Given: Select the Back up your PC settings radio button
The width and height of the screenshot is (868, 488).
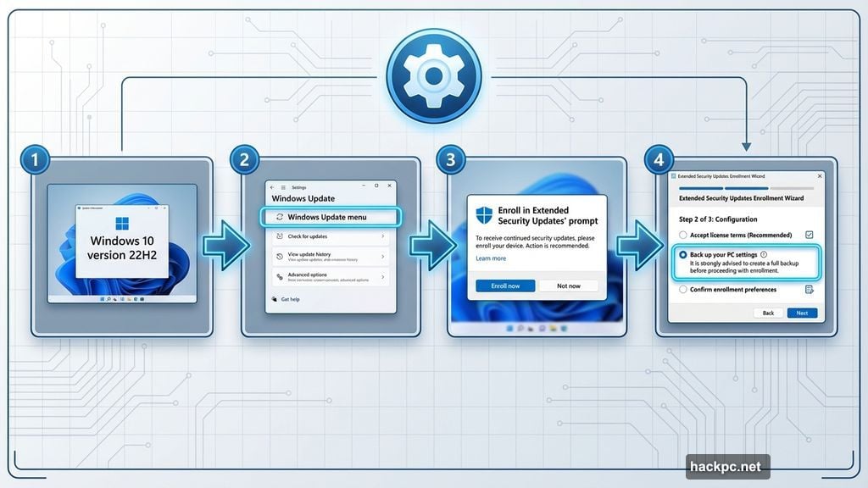Looking at the screenshot, I should point(682,255).
